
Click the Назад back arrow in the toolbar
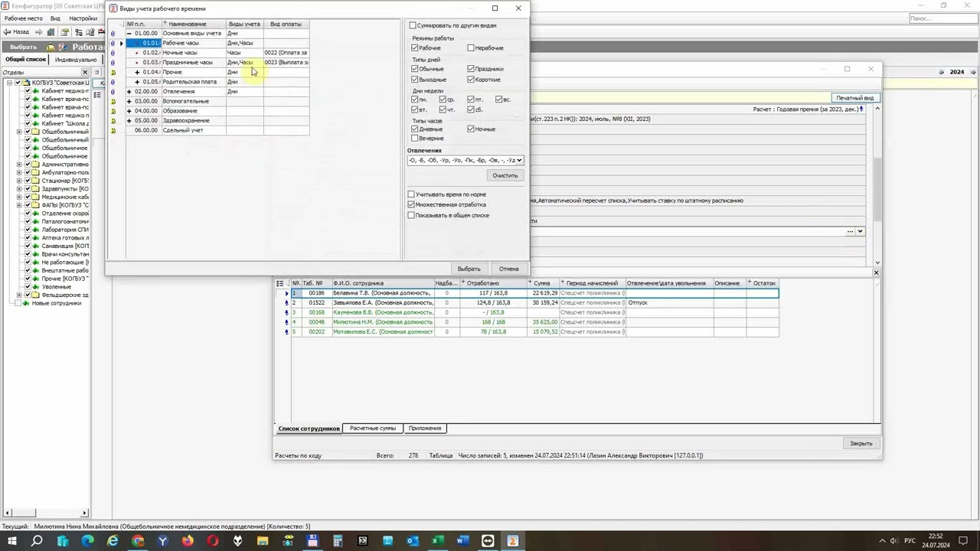pos(8,32)
